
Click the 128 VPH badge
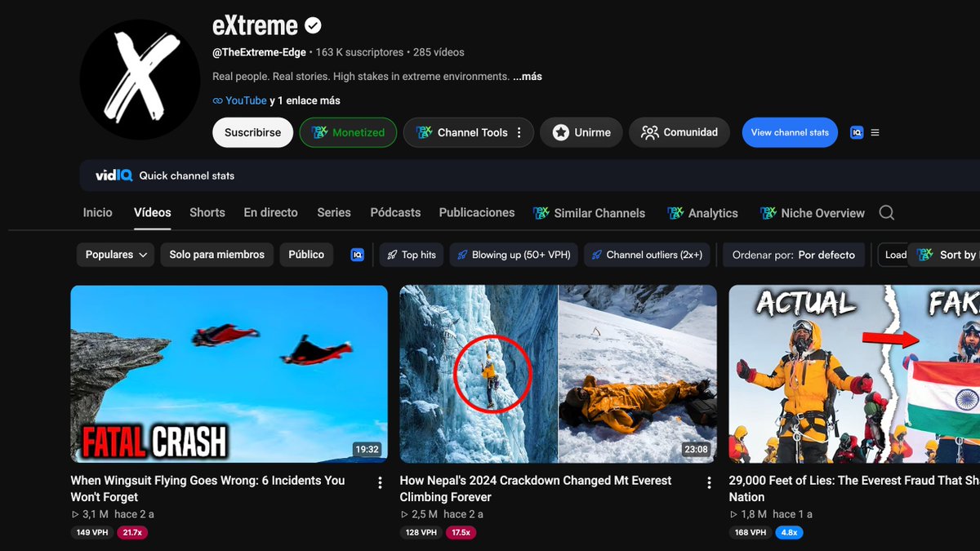coord(421,532)
